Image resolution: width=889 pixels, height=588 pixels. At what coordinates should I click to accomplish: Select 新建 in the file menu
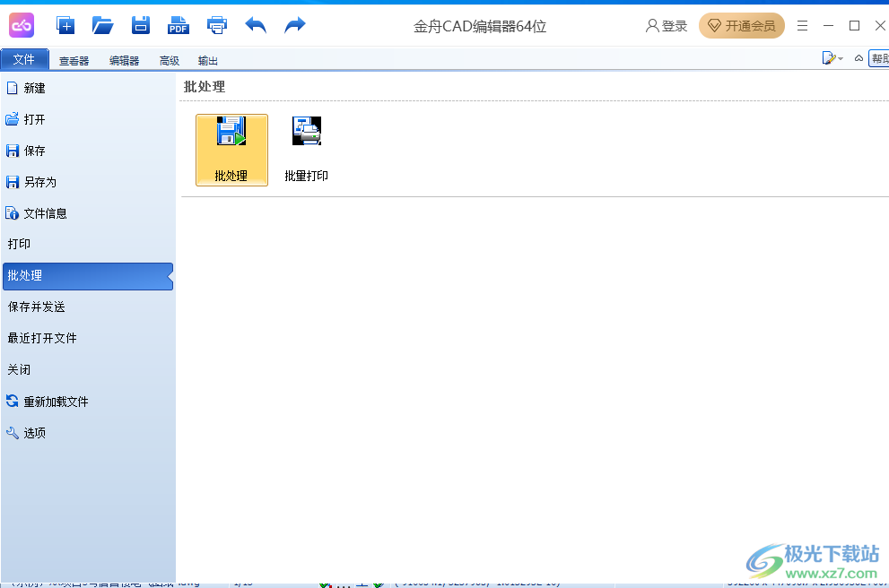(88, 89)
